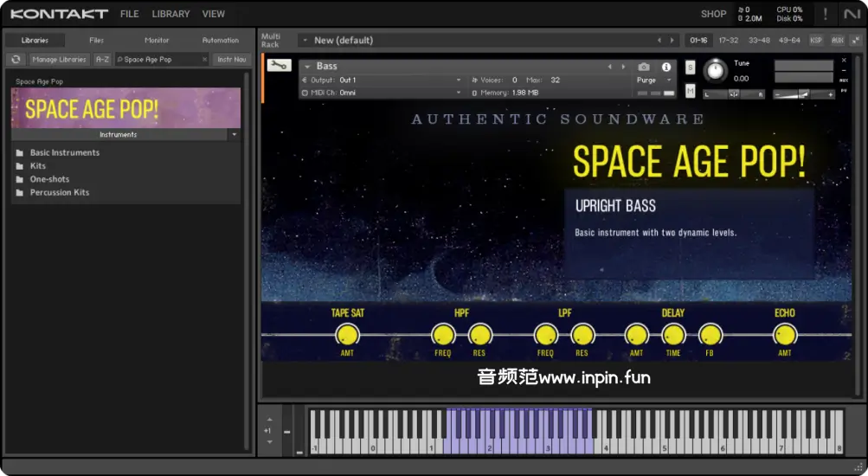Click the camera snapshot icon
The height and width of the screenshot is (476, 868).
[644, 67]
